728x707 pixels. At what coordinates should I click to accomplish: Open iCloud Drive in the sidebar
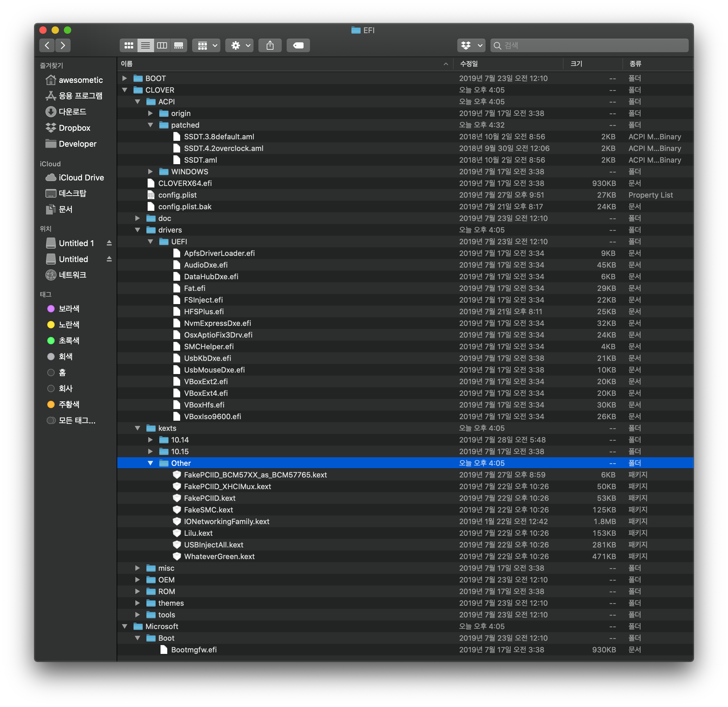81,177
